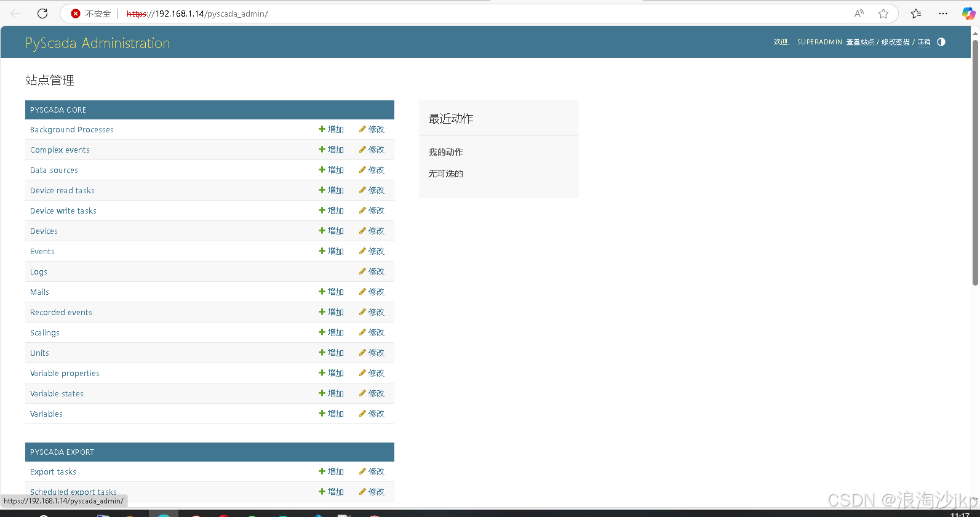
Task: Click 增加 for Device read tasks
Action: tap(331, 190)
